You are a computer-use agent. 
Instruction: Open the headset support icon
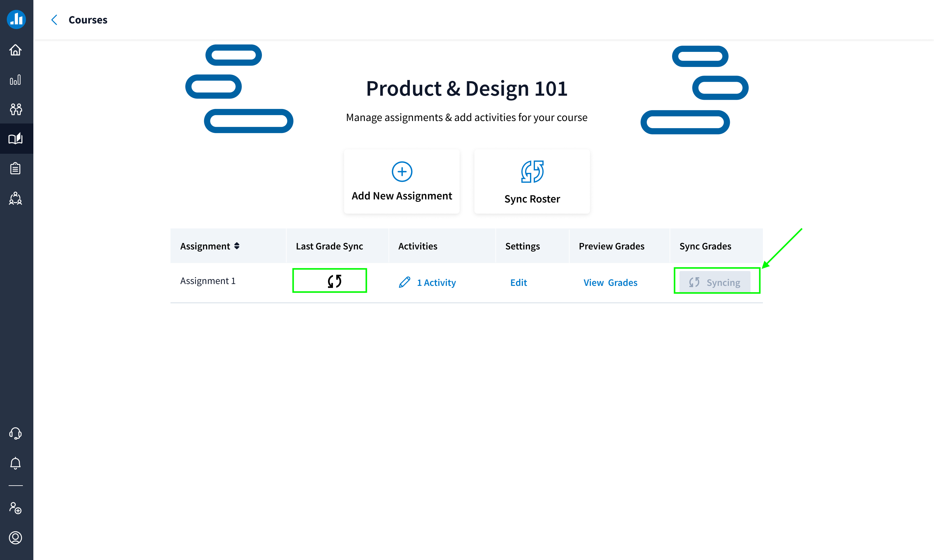pyautogui.click(x=15, y=433)
